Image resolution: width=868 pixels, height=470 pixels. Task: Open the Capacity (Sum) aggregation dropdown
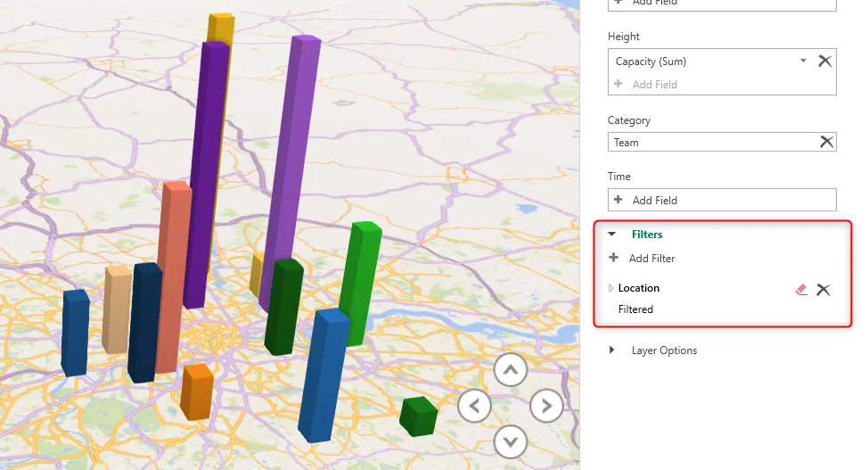click(x=803, y=61)
